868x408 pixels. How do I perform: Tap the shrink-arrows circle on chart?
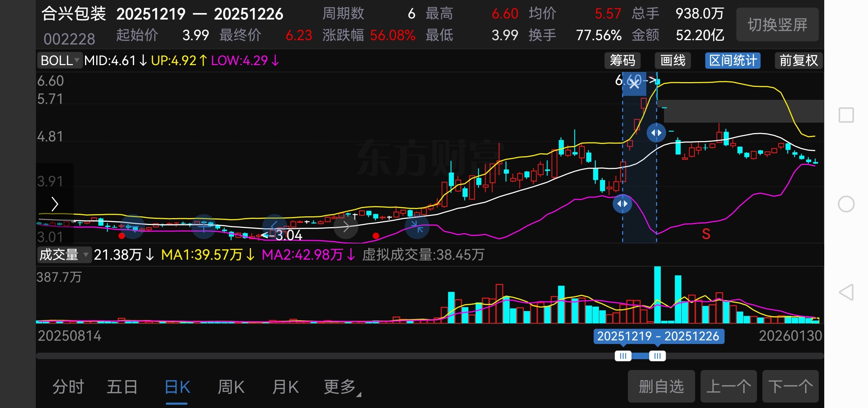tap(417, 227)
